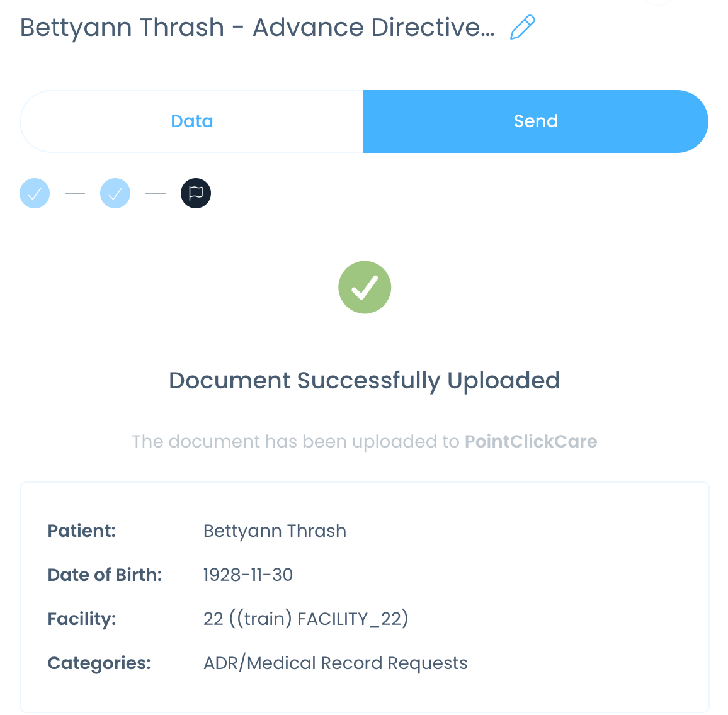Click the Categories: field label

(100, 663)
